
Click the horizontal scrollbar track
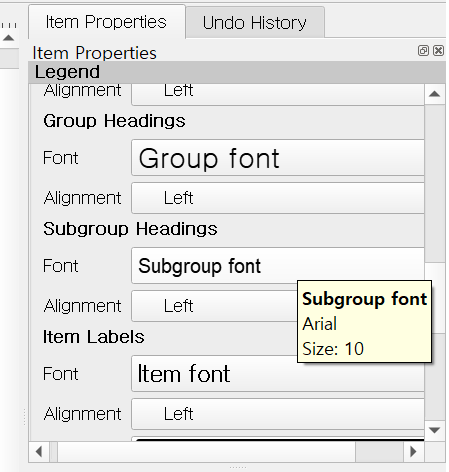(380, 452)
